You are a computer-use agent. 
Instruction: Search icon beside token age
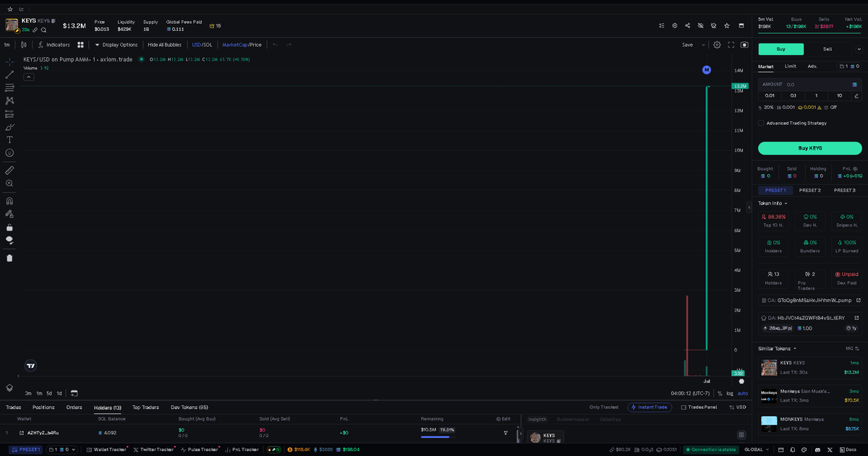click(x=43, y=30)
